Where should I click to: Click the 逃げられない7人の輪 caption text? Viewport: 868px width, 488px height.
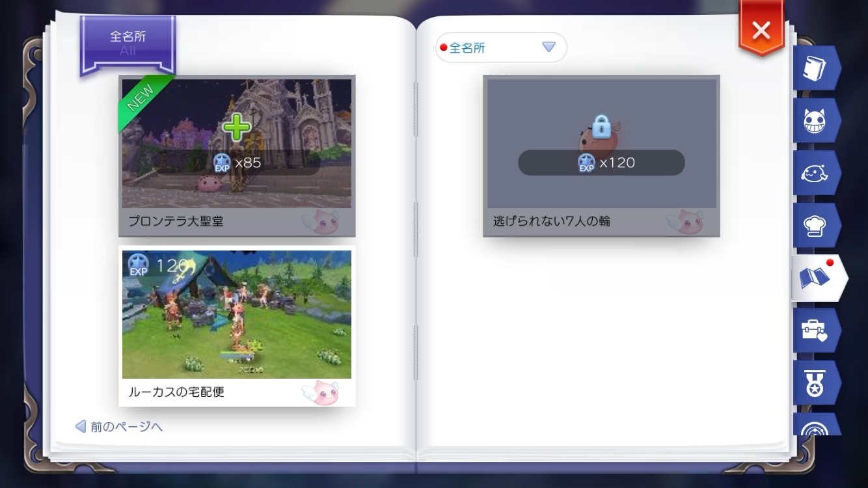552,221
